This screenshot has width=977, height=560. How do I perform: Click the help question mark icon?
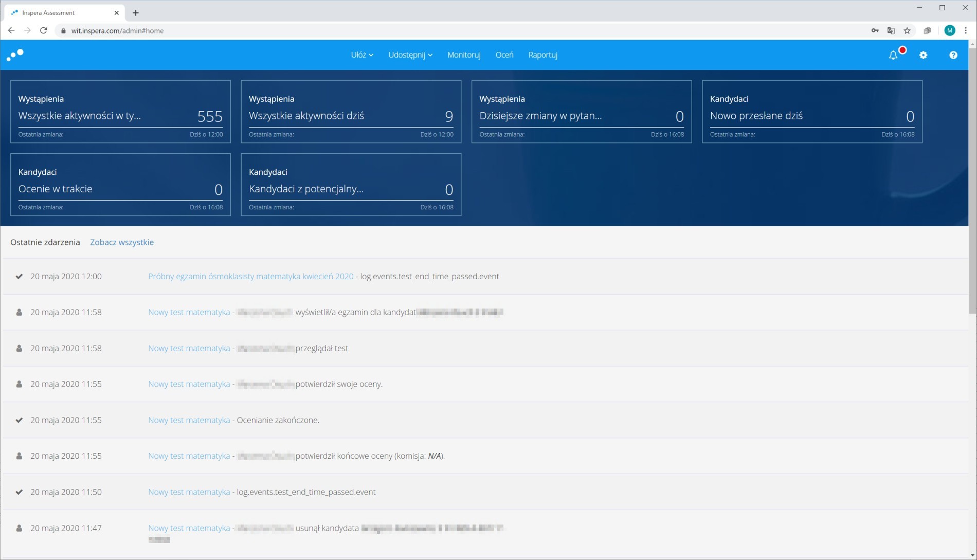pos(953,55)
